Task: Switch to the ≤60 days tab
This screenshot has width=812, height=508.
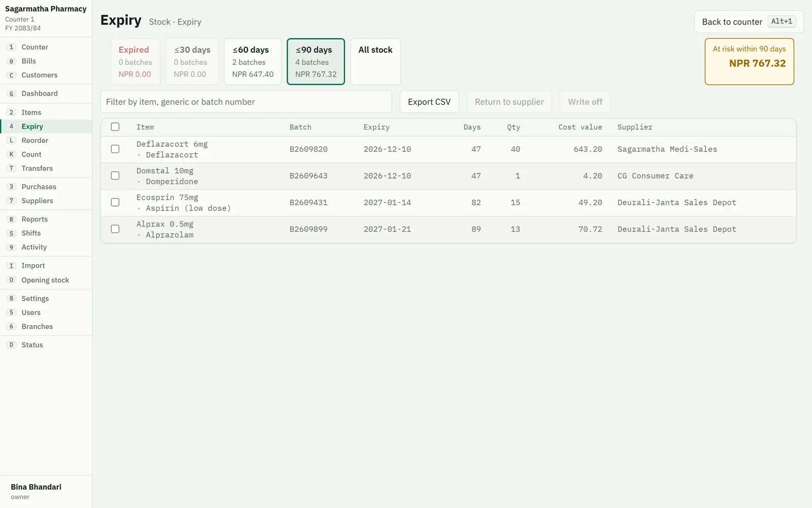Action: coord(253,61)
